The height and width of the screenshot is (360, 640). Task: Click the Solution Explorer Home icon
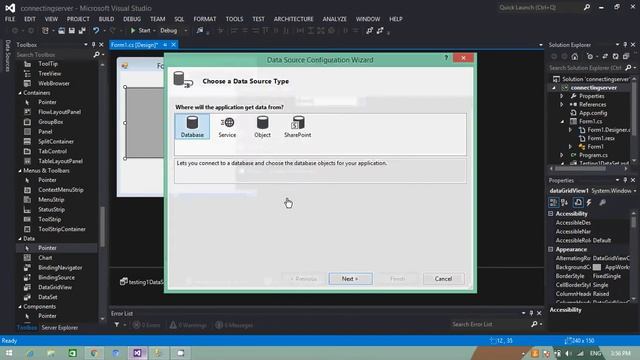coord(575,56)
